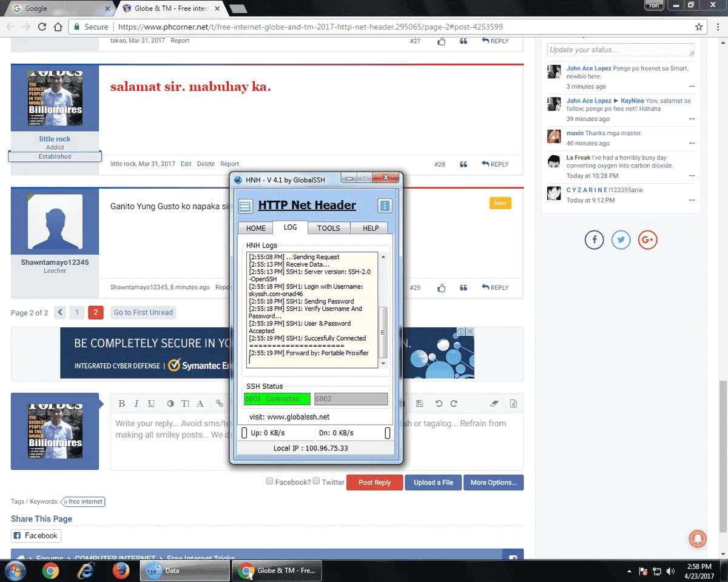Toggle BB code source mode icon
This screenshot has width=728, height=582.
tap(513, 403)
